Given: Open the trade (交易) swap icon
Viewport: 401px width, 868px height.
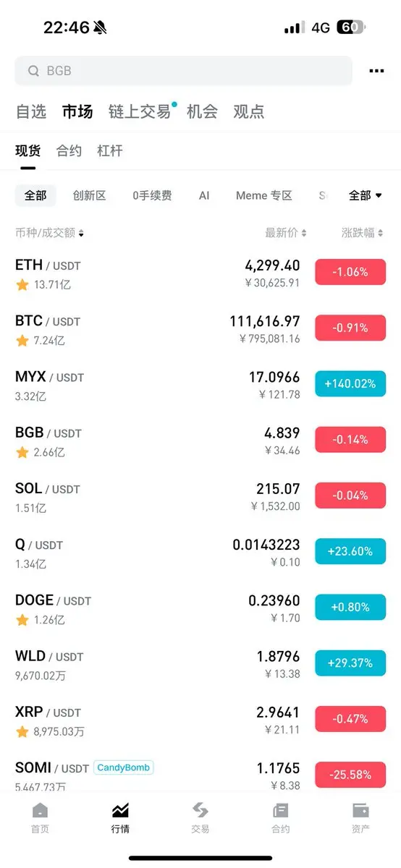Looking at the screenshot, I should (x=200, y=810).
